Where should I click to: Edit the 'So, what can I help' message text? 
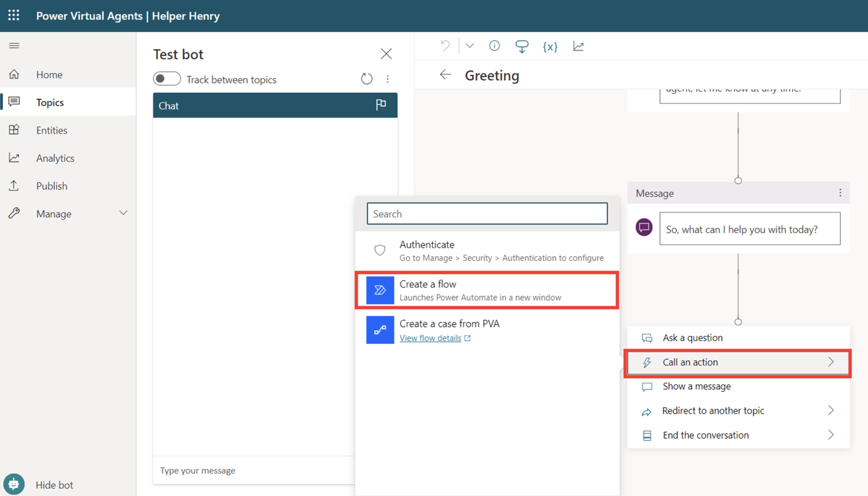click(x=749, y=229)
